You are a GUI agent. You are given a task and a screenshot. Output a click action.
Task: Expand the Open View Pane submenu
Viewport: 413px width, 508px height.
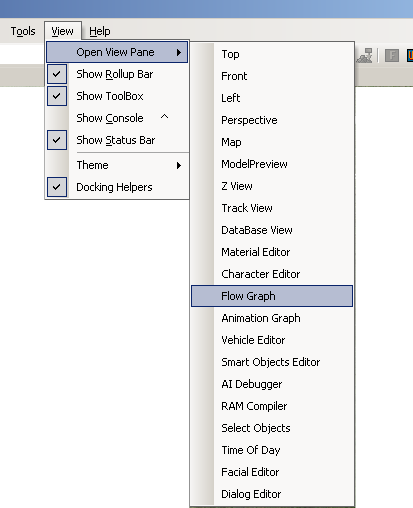pyautogui.click(x=117, y=52)
